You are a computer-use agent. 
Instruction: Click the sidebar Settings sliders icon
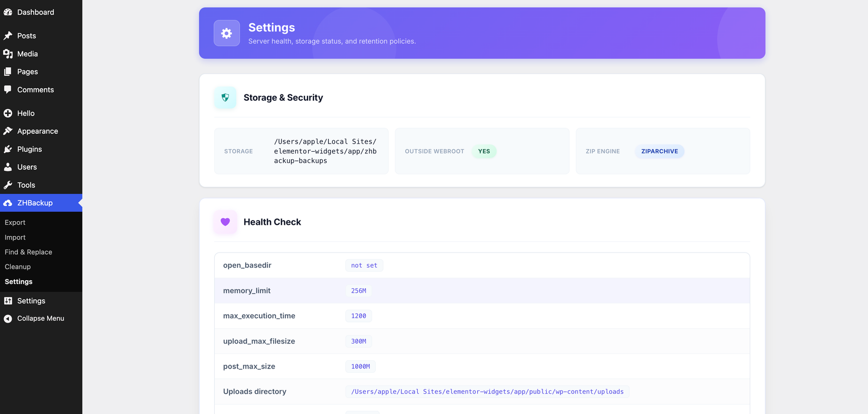[8, 301]
